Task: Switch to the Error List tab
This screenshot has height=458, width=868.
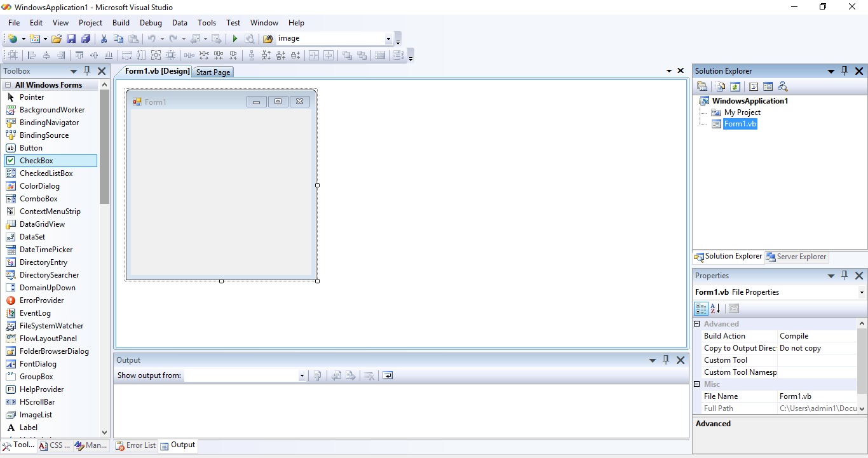Action: coord(136,445)
